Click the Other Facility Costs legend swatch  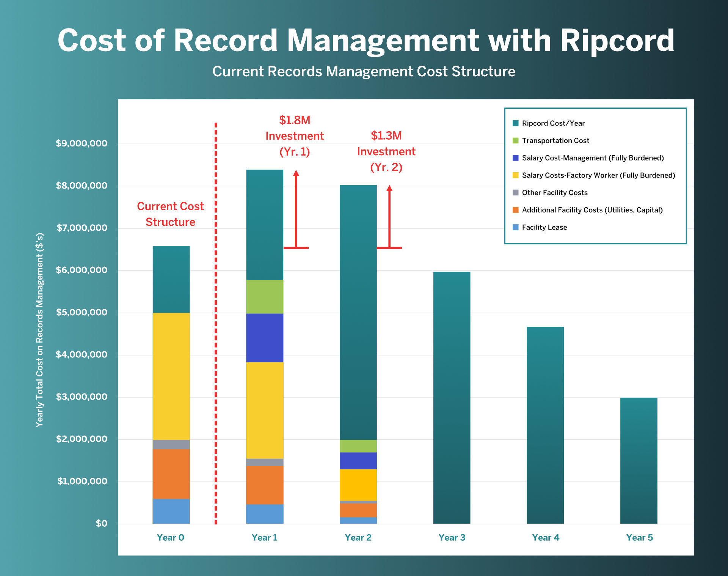pyautogui.click(x=516, y=193)
